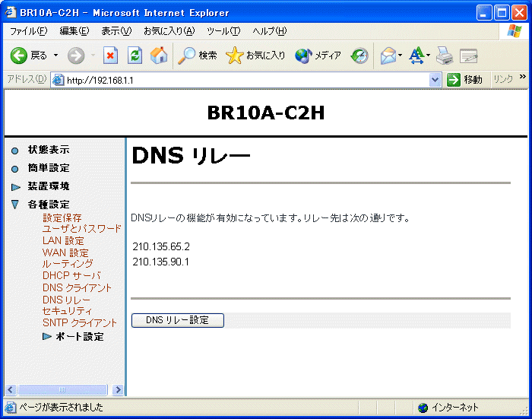Click the page icon in the address bar
The width and height of the screenshot is (532, 419).
58,80
